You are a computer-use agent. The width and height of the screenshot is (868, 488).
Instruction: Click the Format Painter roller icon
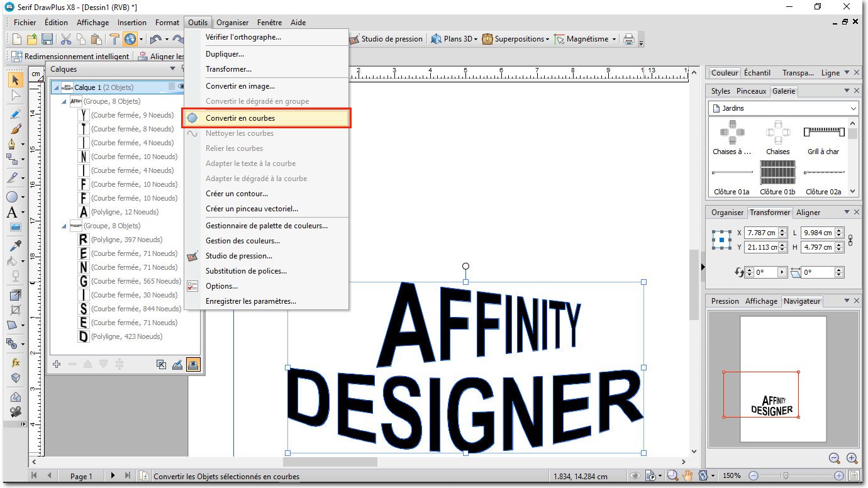click(114, 39)
